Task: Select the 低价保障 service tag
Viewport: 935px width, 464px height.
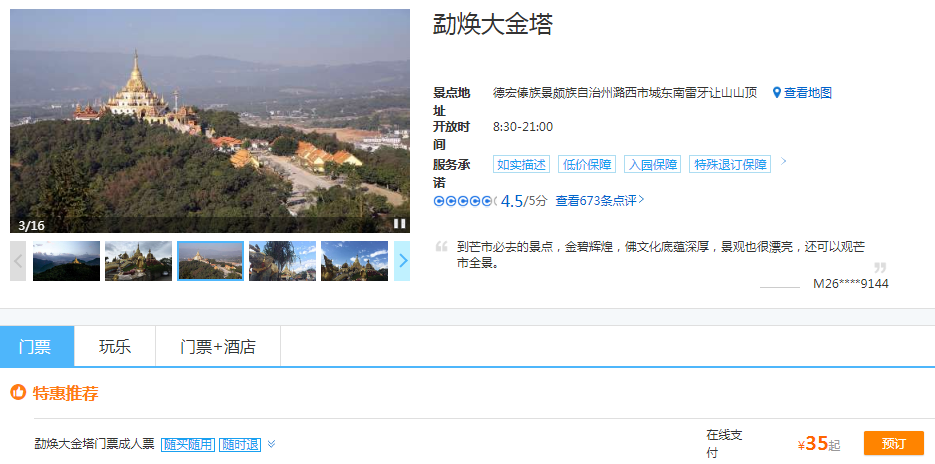Action: pyautogui.click(x=587, y=165)
